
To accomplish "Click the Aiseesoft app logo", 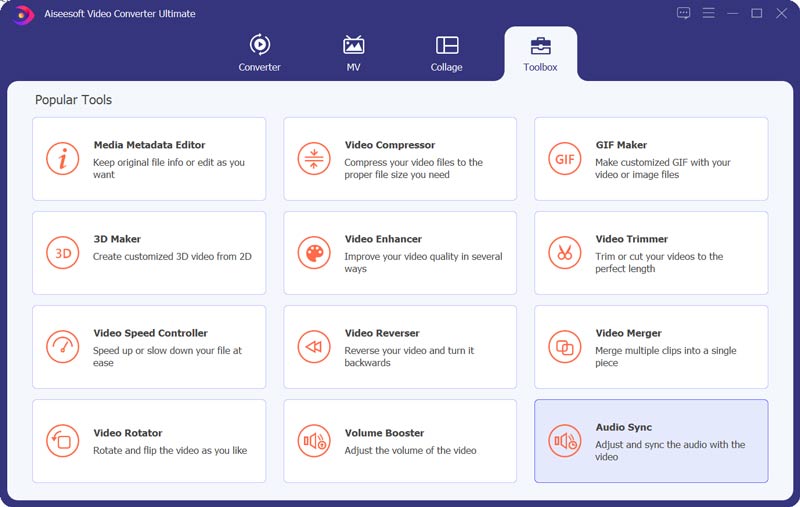I will [x=22, y=14].
